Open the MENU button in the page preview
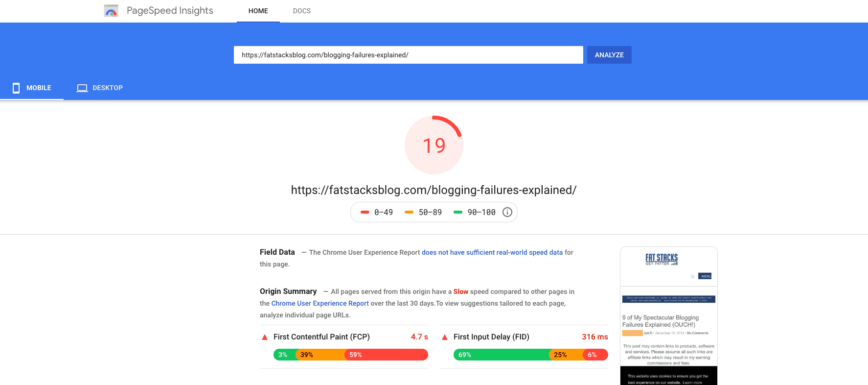 click(705, 276)
